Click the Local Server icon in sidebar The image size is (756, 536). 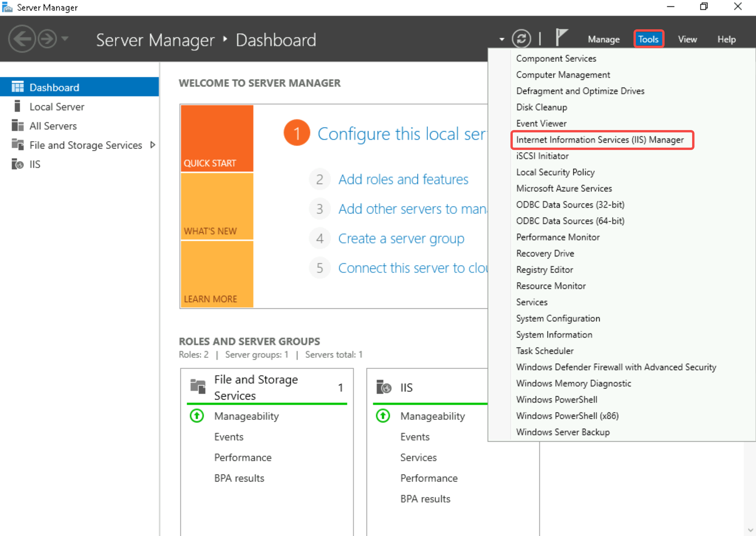(18, 106)
